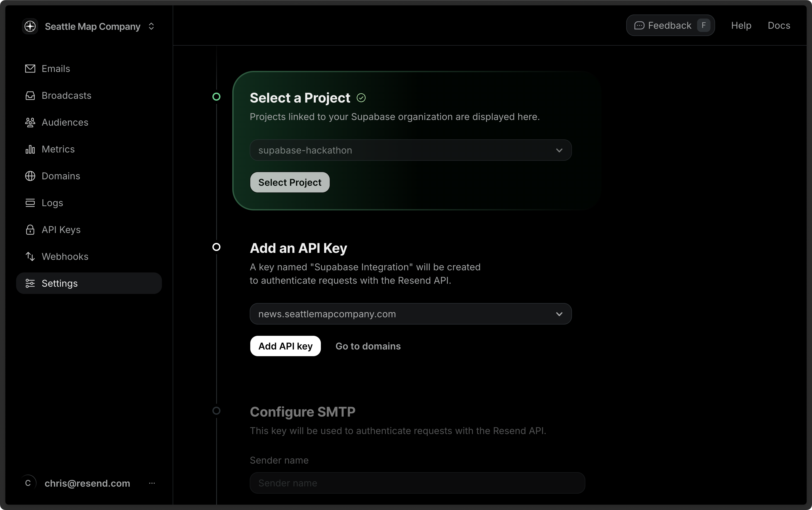This screenshot has width=812, height=510.
Task: Select the Webhooks icon
Action: (x=30, y=257)
